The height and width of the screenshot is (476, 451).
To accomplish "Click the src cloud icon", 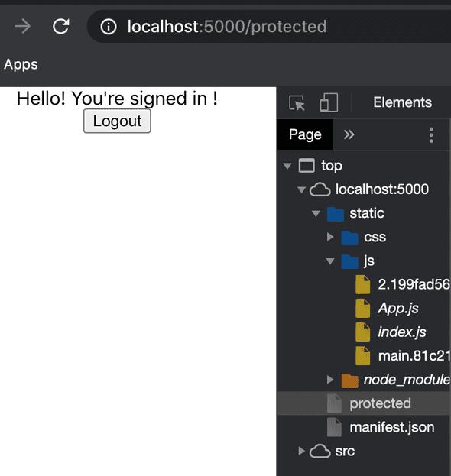I will (320, 451).
